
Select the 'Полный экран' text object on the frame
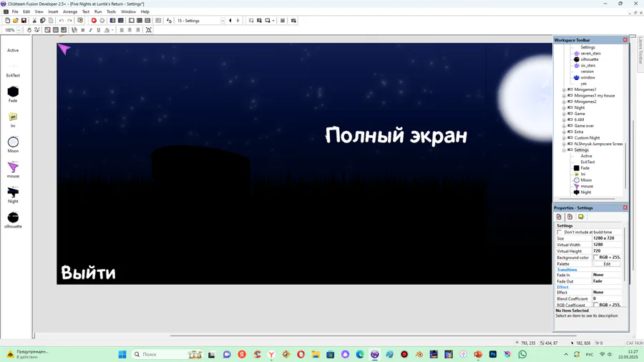(396, 135)
